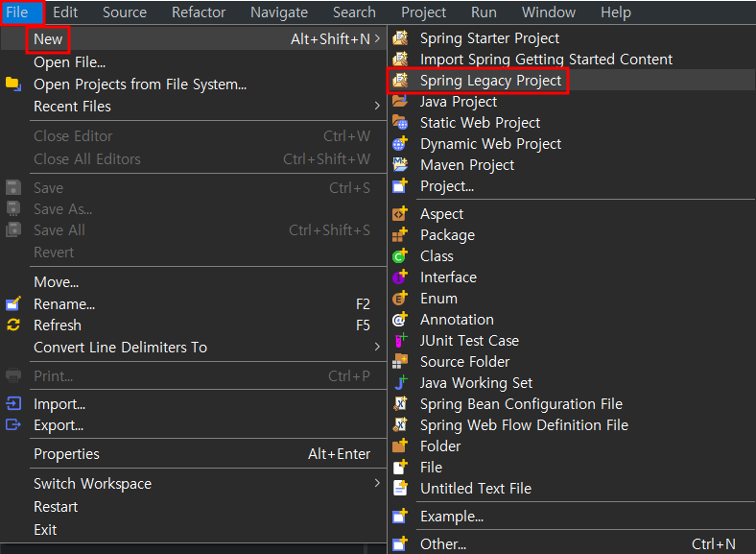Click the Spring Bean Configuration File icon
The image size is (756, 554).
(x=400, y=403)
